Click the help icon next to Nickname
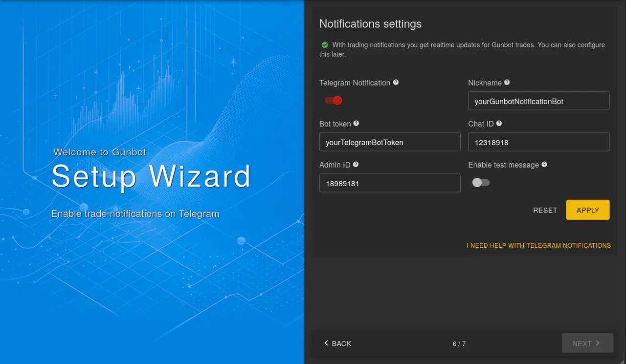The image size is (626, 364). tap(507, 83)
